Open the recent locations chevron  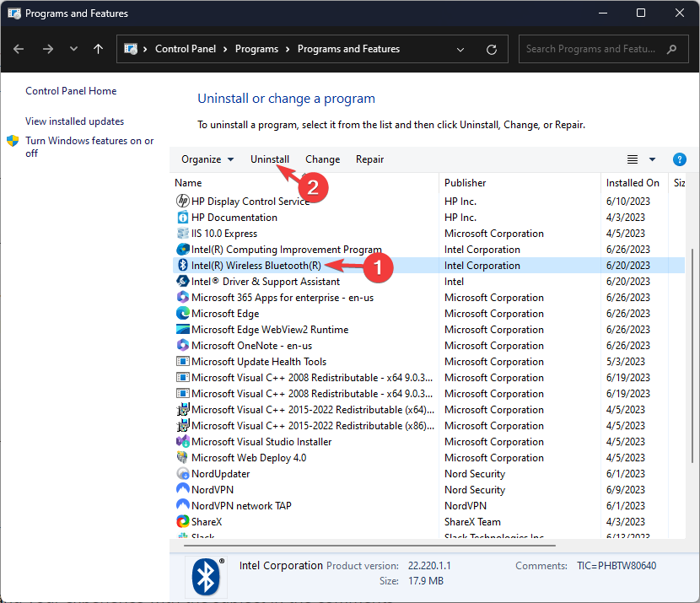click(x=73, y=49)
